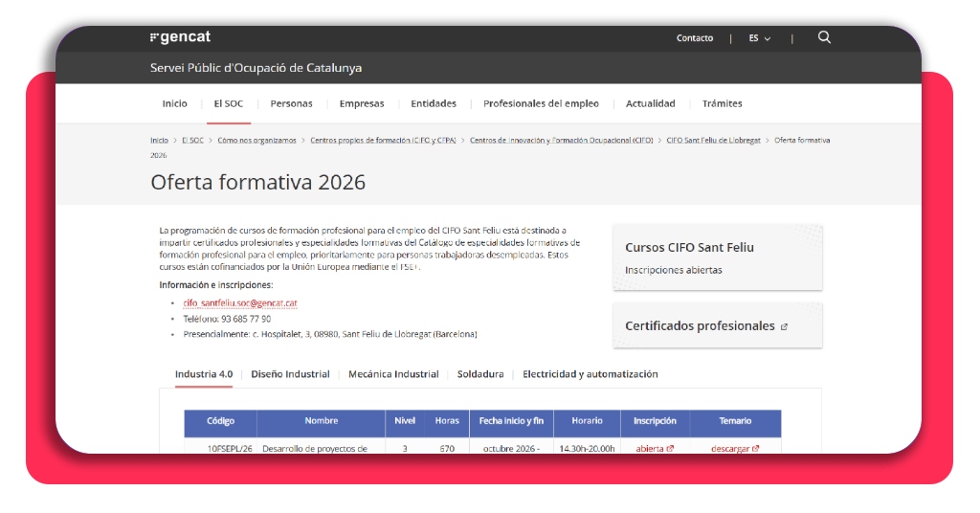Screen dimensions: 980x513
Task: Click Centros de Innovación y Formación breadcrumb
Action: pyautogui.click(x=561, y=141)
